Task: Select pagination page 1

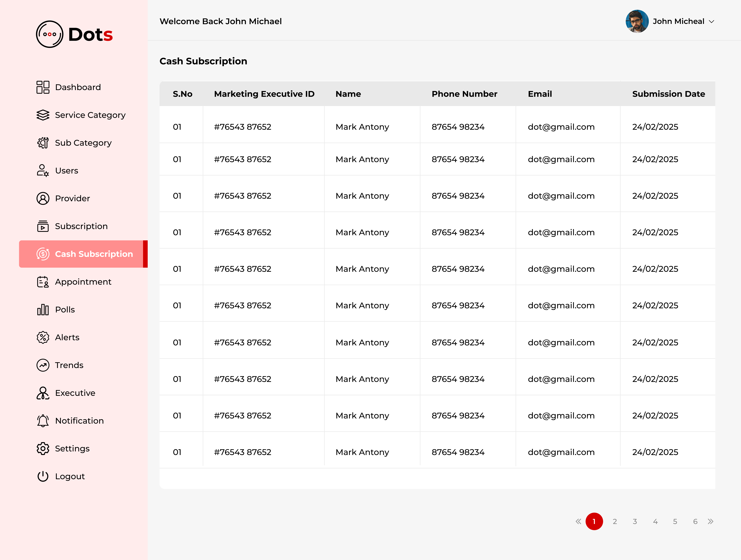Action: click(594, 521)
